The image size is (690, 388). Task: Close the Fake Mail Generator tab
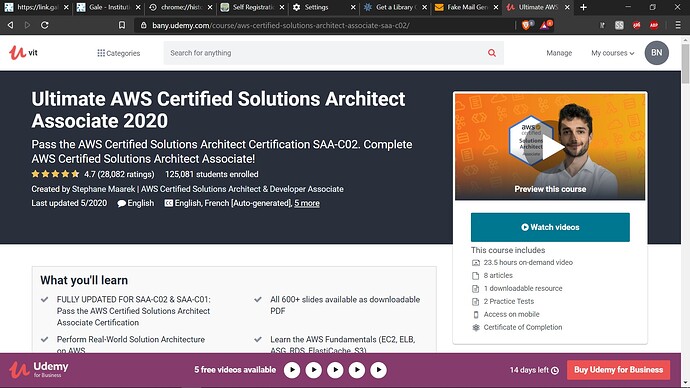click(x=495, y=7)
